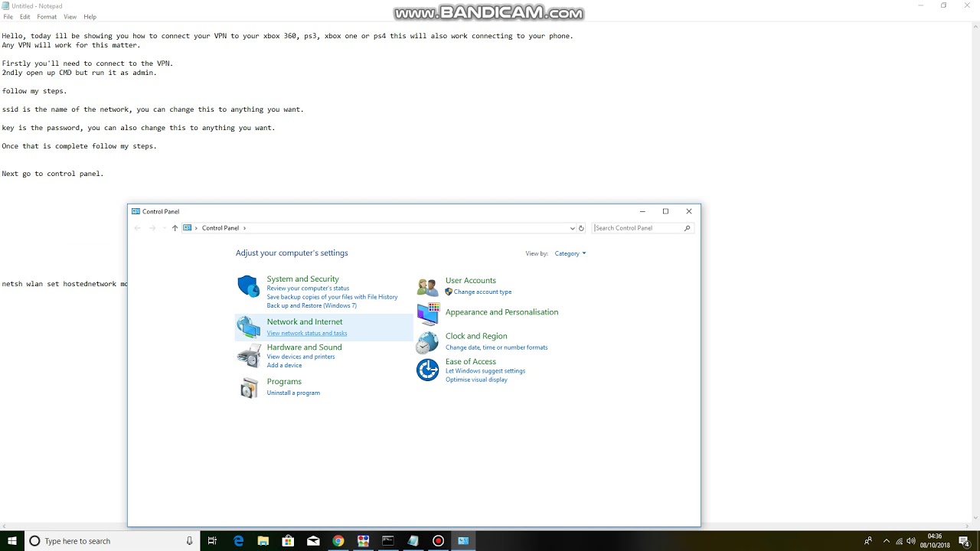
Task: Click the magnifier icon in Search Control Panel
Action: click(x=687, y=228)
